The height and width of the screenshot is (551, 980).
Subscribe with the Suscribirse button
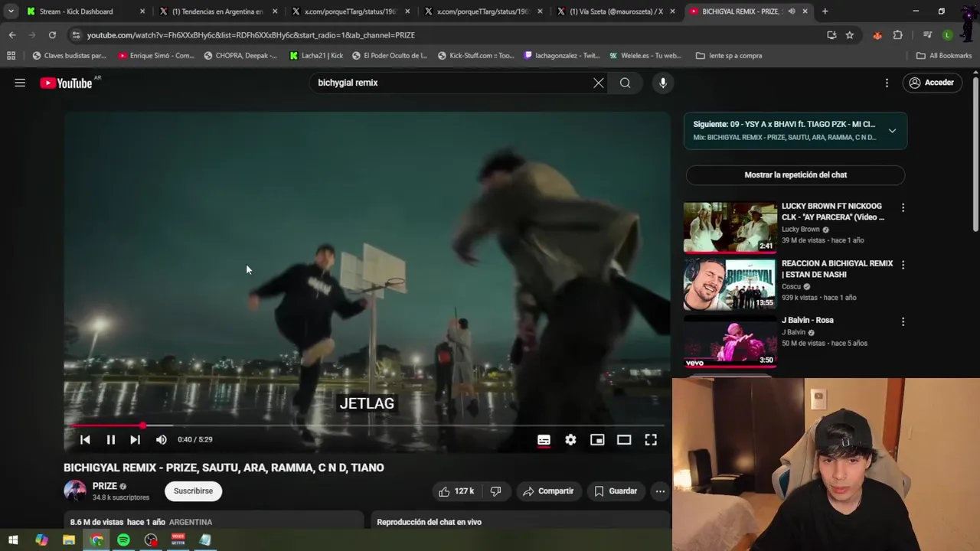pos(193,491)
